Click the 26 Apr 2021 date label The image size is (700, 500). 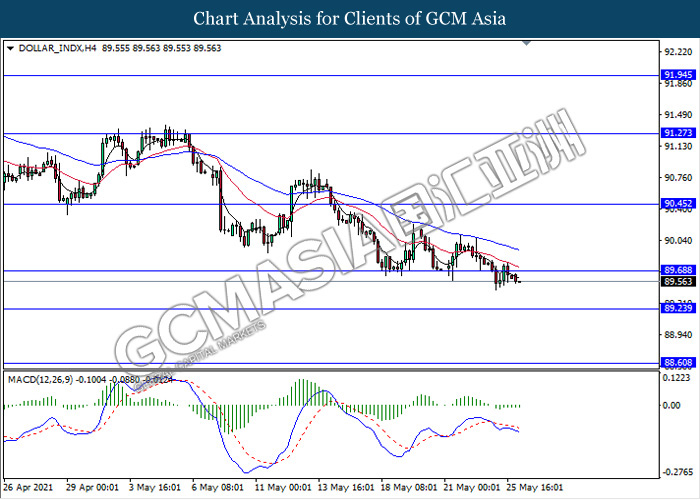pos(30,489)
